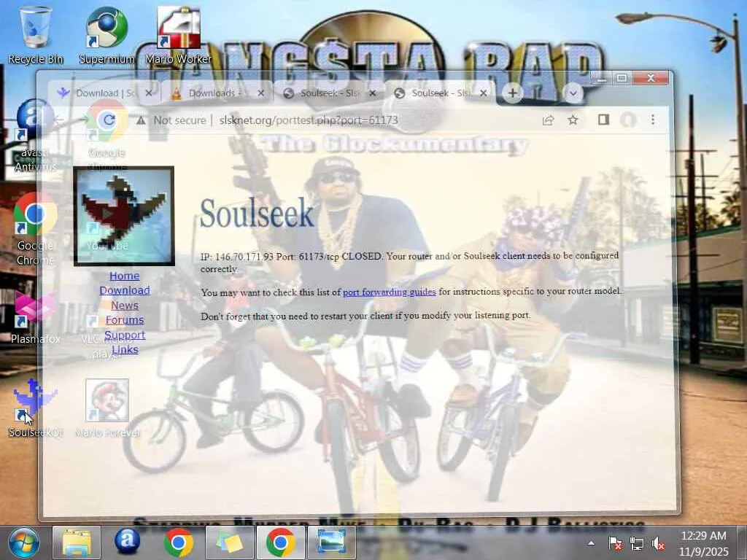The height and width of the screenshot is (560, 747).
Task: Click the Reload page button in Chrome
Action: pyautogui.click(x=109, y=120)
